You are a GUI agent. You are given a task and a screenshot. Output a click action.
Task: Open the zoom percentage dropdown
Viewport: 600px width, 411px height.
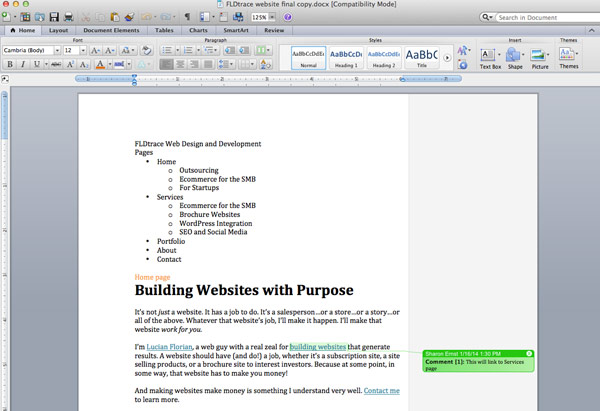272,17
